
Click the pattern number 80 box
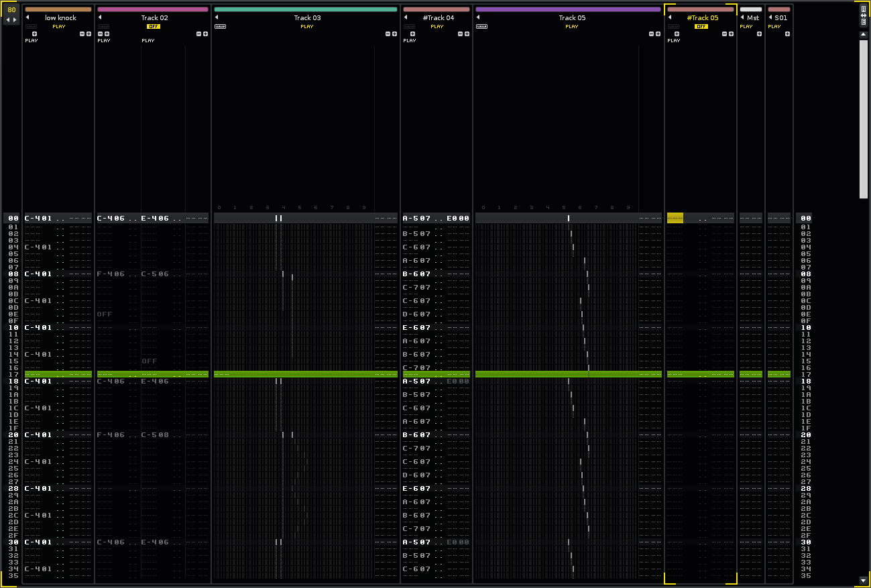click(x=11, y=9)
